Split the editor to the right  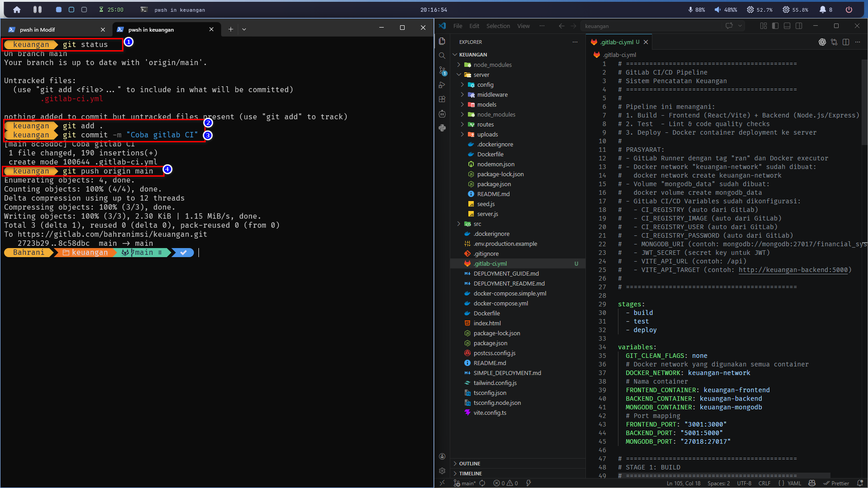pos(846,42)
